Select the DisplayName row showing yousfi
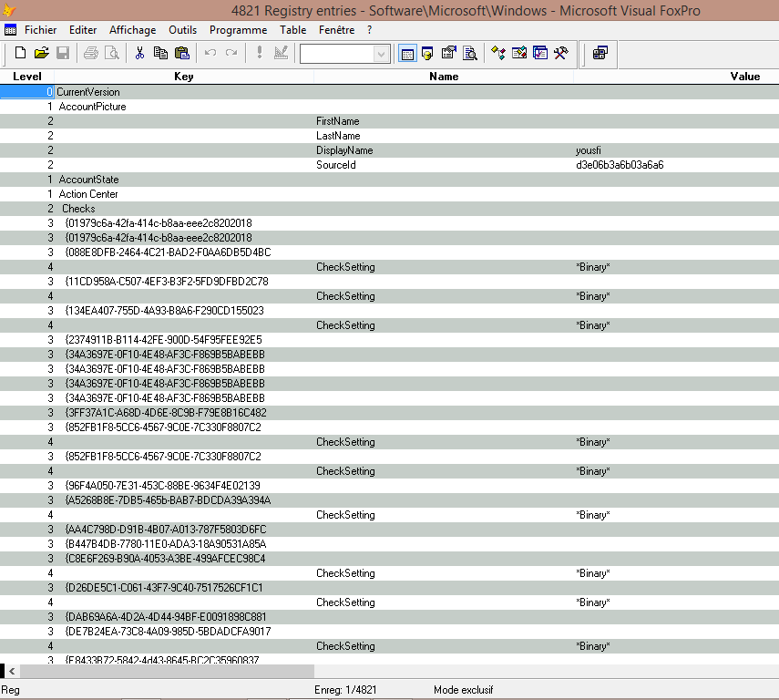Screen dimensions: 779x700 [x=364, y=149]
